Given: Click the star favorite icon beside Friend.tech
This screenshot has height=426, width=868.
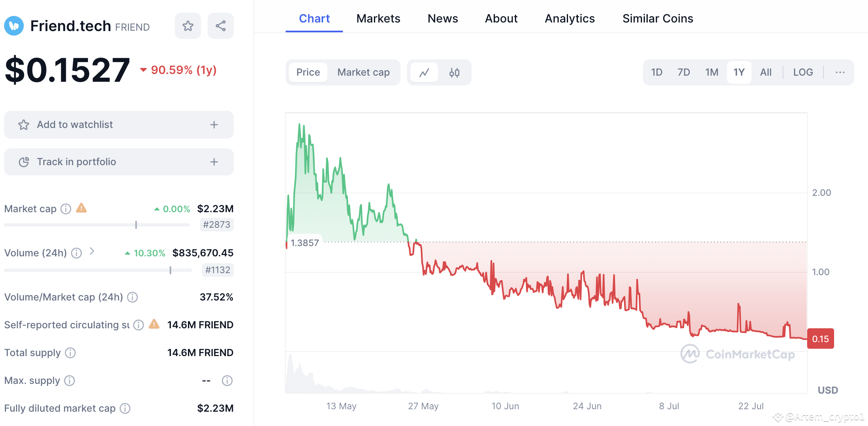Looking at the screenshot, I should point(188,26).
